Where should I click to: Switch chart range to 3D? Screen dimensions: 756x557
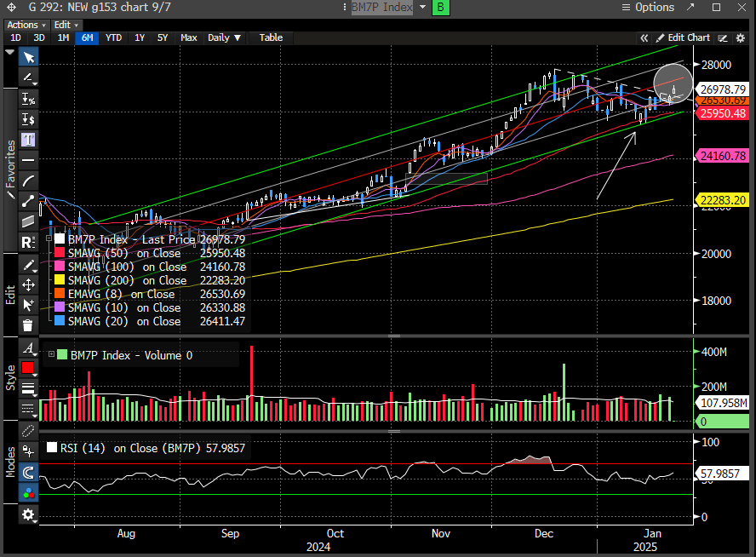click(x=39, y=37)
